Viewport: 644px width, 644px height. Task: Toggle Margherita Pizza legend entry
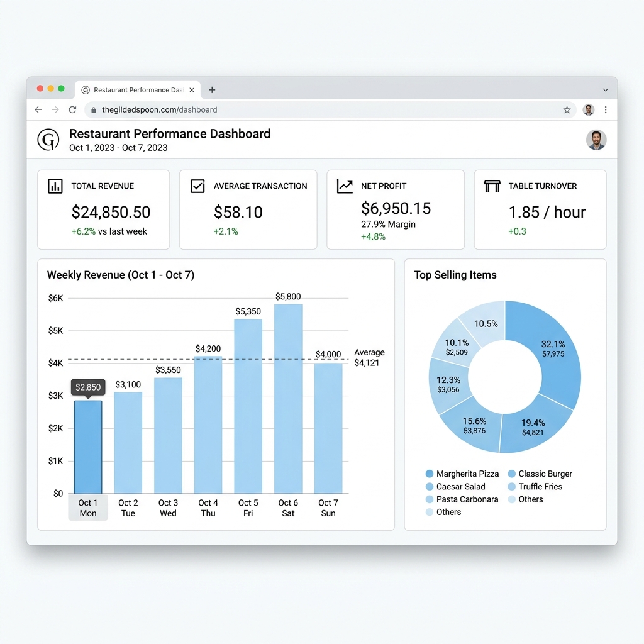[462, 474]
